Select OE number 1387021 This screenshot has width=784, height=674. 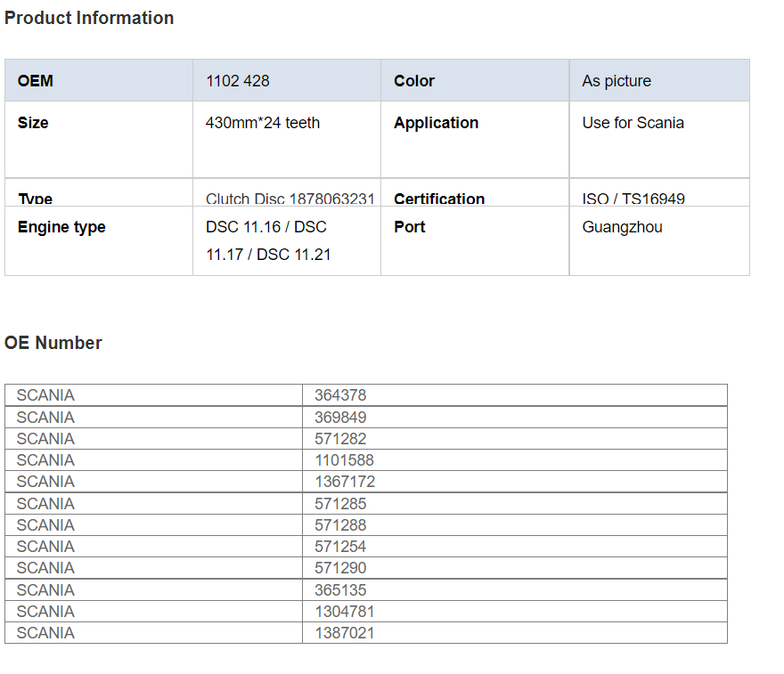(x=344, y=633)
